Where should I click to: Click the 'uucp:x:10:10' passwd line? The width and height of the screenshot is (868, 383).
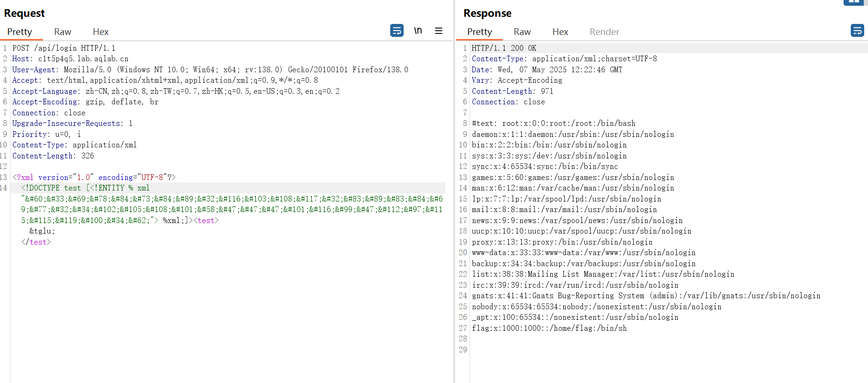582,231
